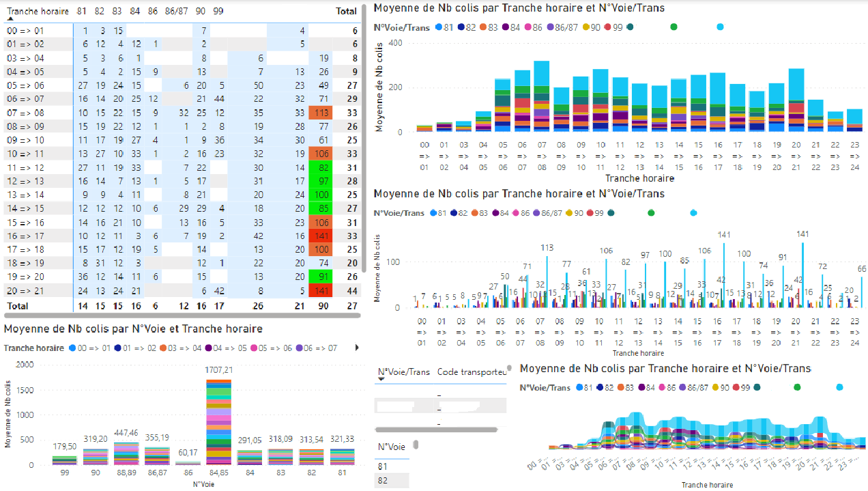Click green 100 cell in row 13 => 14
868x491 pixels.
(320, 195)
